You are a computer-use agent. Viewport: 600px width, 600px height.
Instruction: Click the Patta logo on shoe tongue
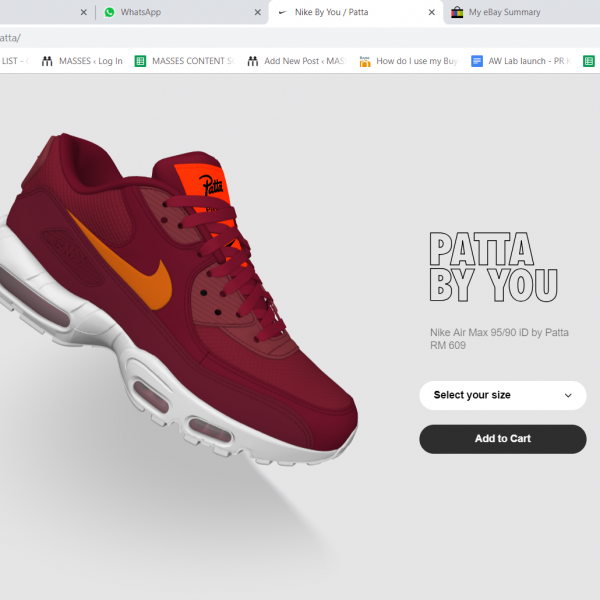tap(211, 183)
